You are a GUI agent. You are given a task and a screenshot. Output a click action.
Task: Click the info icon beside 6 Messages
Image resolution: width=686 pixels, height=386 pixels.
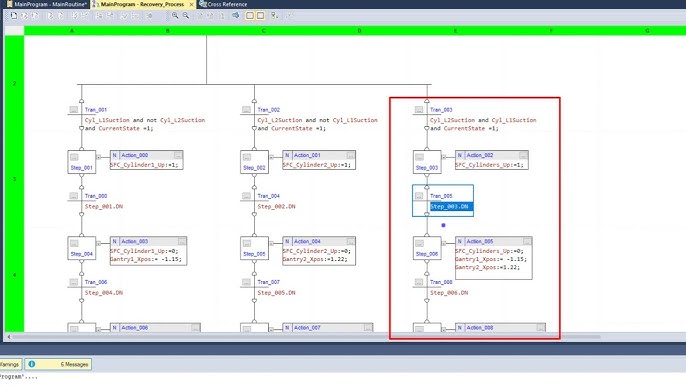coord(32,364)
